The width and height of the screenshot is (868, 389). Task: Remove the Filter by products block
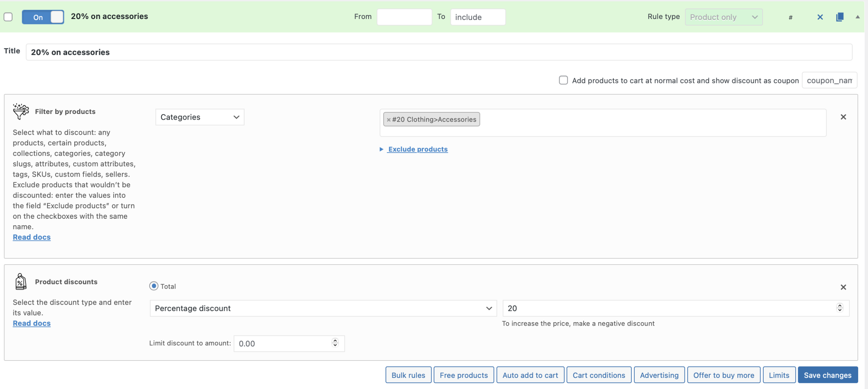843,117
